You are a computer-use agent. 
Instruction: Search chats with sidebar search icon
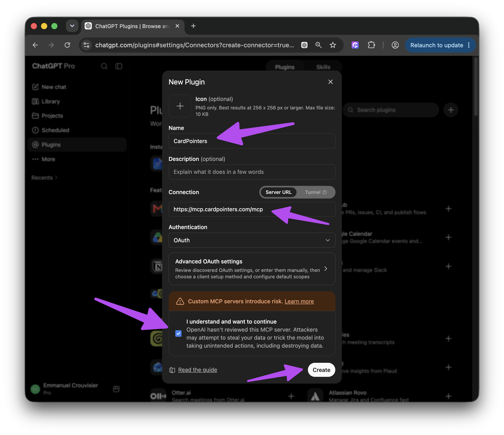coord(104,66)
